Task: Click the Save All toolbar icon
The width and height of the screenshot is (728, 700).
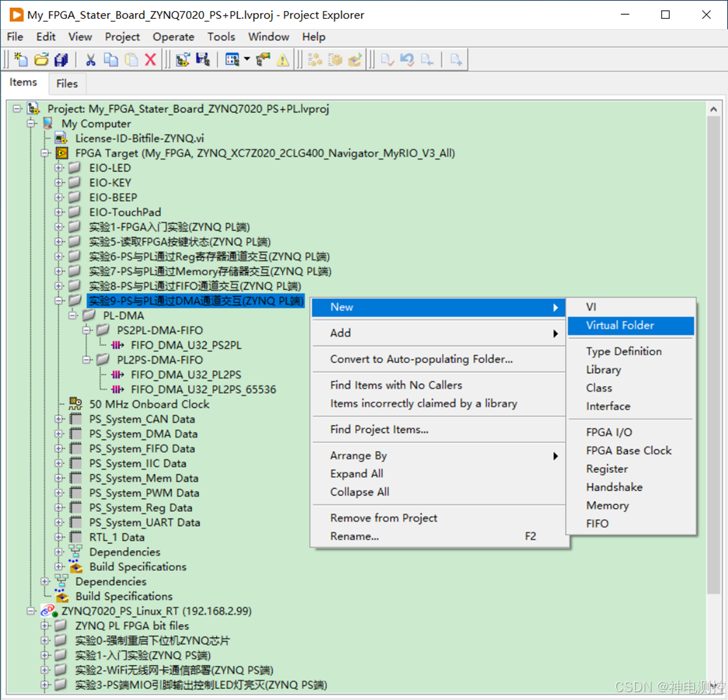Action: tap(61, 60)
